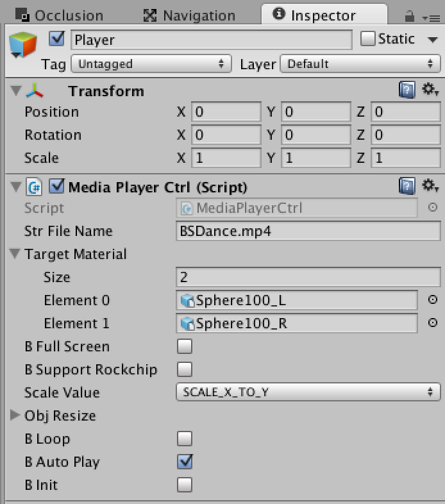Click Position X field
This screenshot has height=504, width=445.
pos(226,112)
